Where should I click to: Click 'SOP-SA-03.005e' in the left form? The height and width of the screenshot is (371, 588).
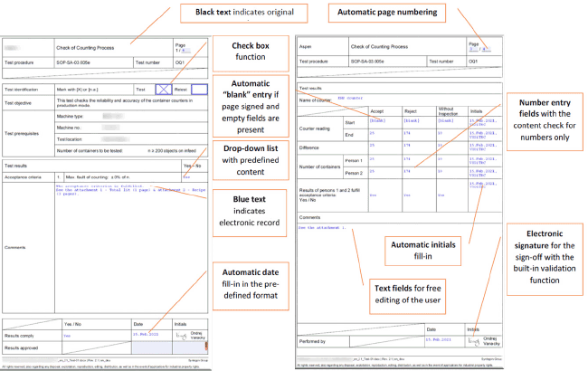coord(73,62)
